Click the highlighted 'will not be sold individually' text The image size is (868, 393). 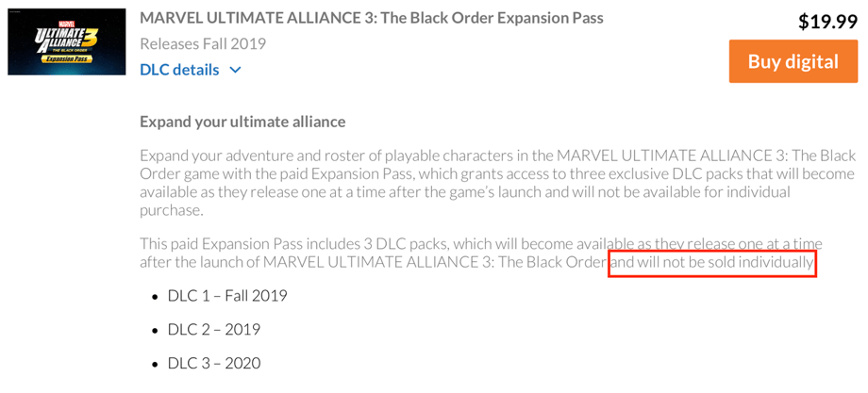[x=712, y=262]
